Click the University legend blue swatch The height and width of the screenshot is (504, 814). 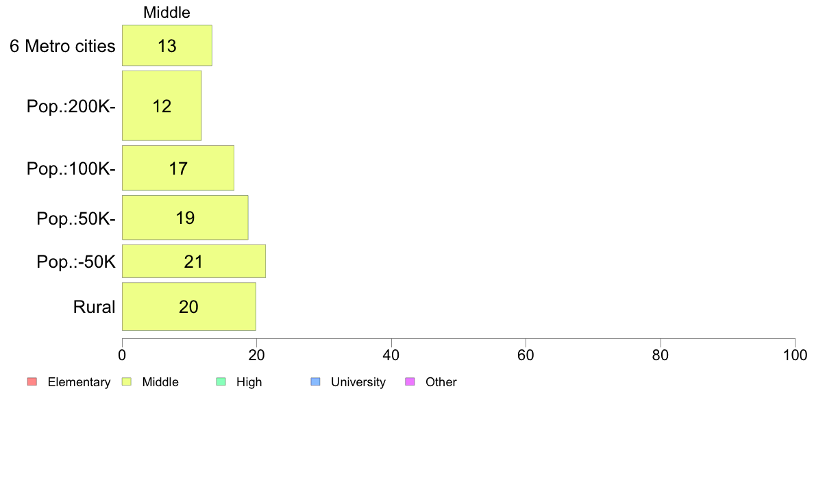coord(316,381)
